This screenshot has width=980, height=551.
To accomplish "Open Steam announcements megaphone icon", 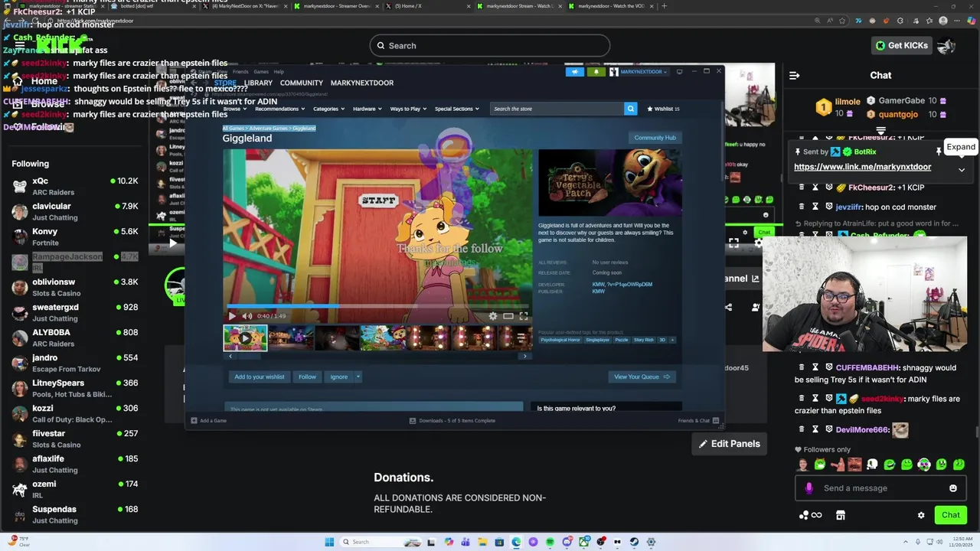I will pyautogui.click(x=575, y=72).
